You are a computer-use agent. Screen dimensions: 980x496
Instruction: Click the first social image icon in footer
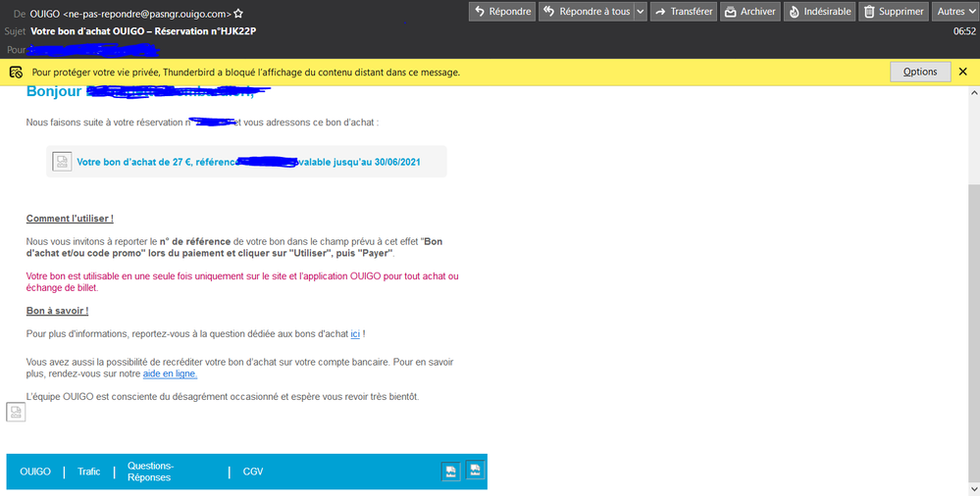click(451, 471)
